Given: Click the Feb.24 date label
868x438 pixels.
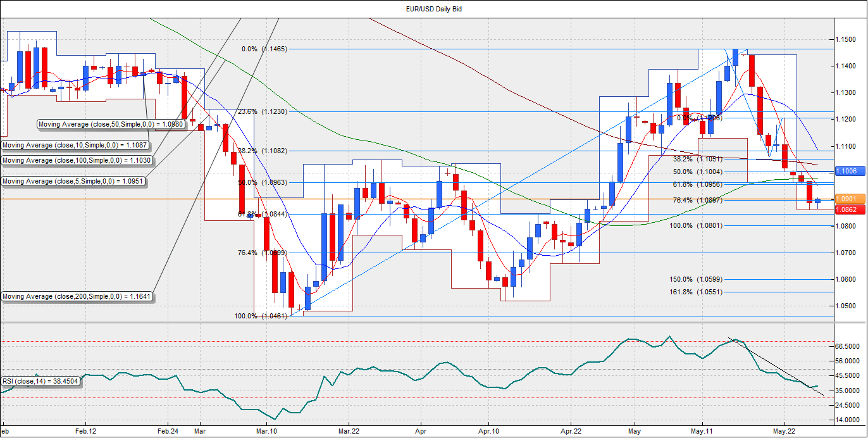Looking at the screenshot, I should [x=168, y=430].
